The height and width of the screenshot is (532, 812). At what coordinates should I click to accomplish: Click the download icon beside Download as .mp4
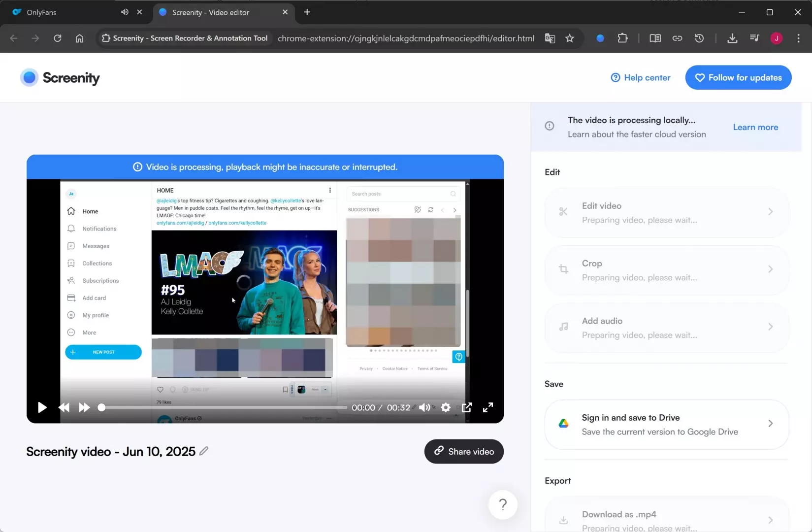click(563, 520)
